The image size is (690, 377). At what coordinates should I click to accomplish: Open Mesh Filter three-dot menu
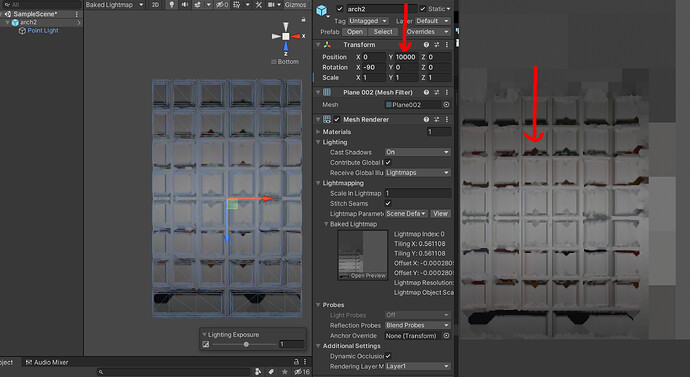coord(447,92)
